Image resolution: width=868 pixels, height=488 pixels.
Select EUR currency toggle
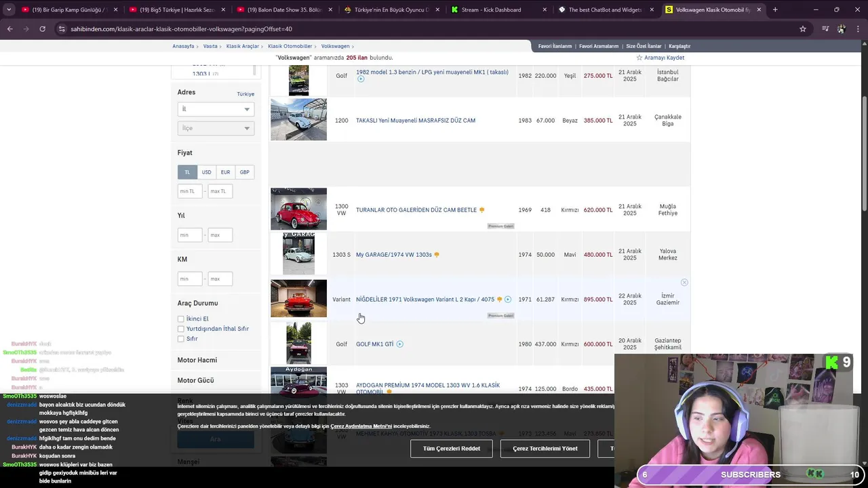point(225,172)
